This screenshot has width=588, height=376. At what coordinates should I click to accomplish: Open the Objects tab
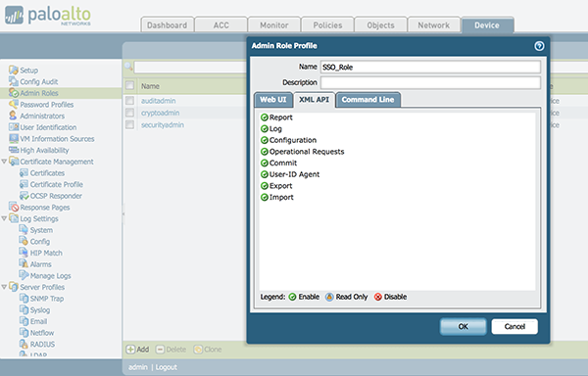380,25
